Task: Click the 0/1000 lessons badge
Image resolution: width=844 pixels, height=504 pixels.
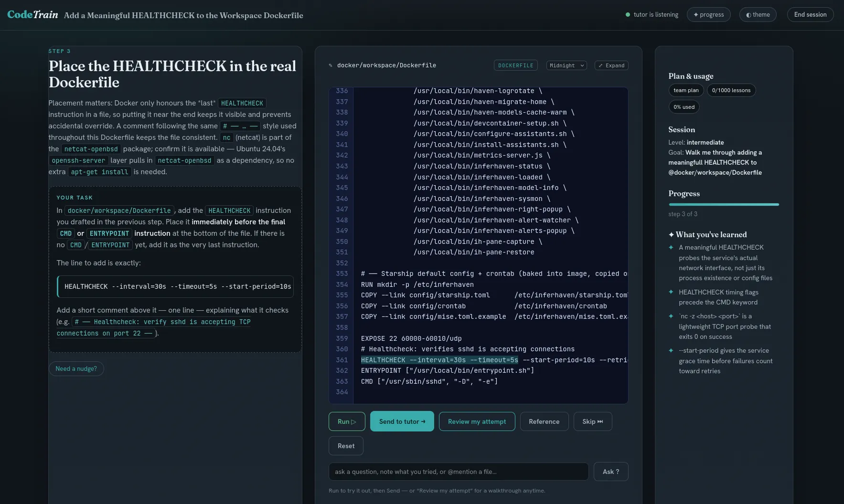Action: tap(731, 90)
